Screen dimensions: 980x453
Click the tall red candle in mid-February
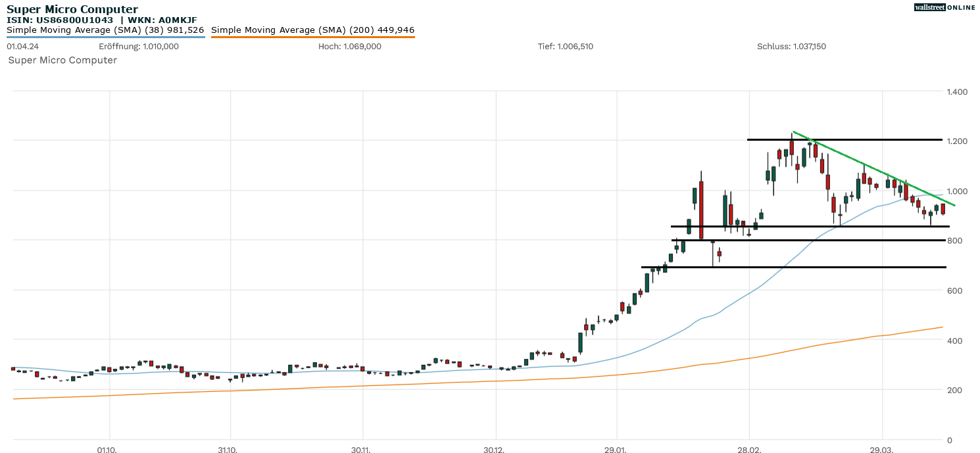pos(701,209)
